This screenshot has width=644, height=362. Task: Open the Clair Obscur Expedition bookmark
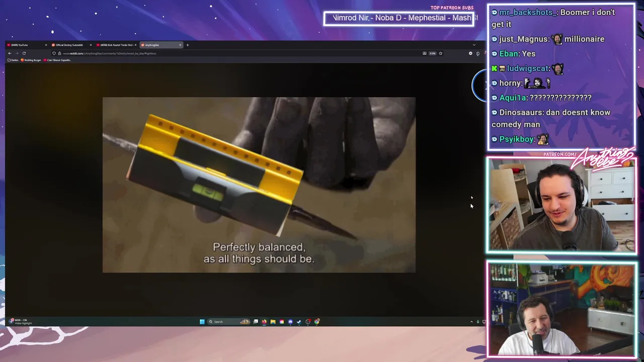pos(57,60)
